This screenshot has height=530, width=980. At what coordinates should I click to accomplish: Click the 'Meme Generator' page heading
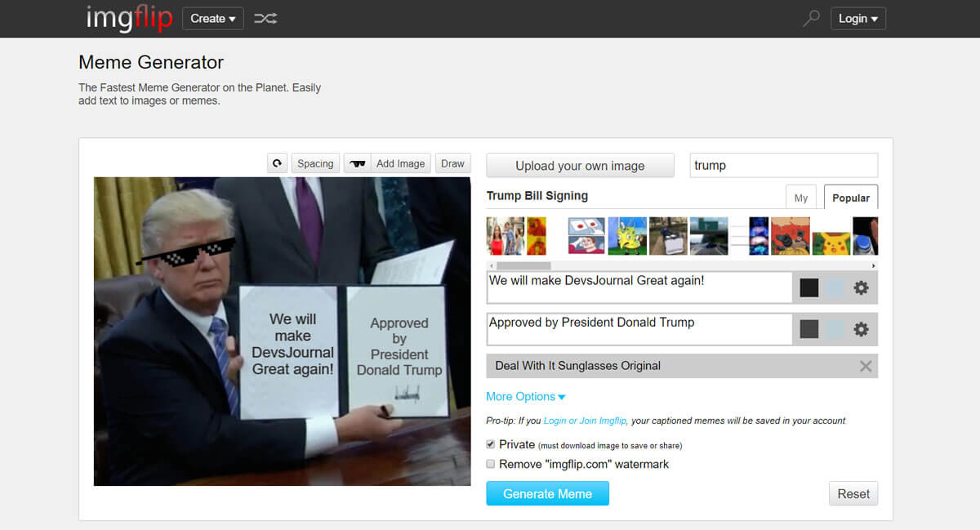(151, 62)
